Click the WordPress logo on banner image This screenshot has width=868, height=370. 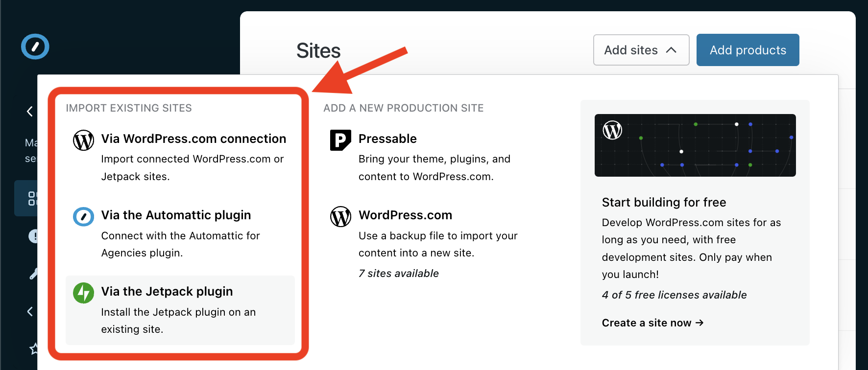[612, 130]
